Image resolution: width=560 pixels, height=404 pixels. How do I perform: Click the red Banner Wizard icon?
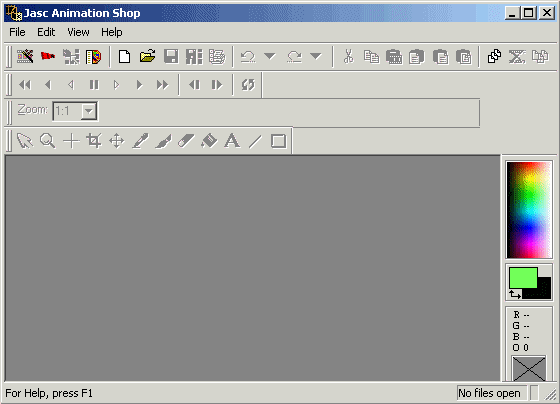click(48, 56)
